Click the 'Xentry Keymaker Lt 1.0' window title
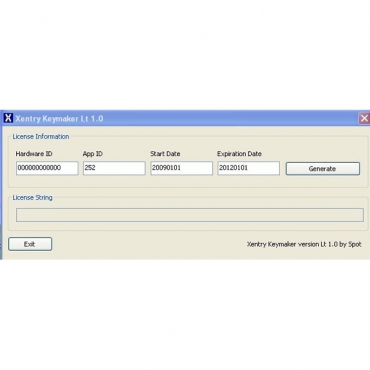The width and height of the screenshot is (370, 370). (59, 119)
